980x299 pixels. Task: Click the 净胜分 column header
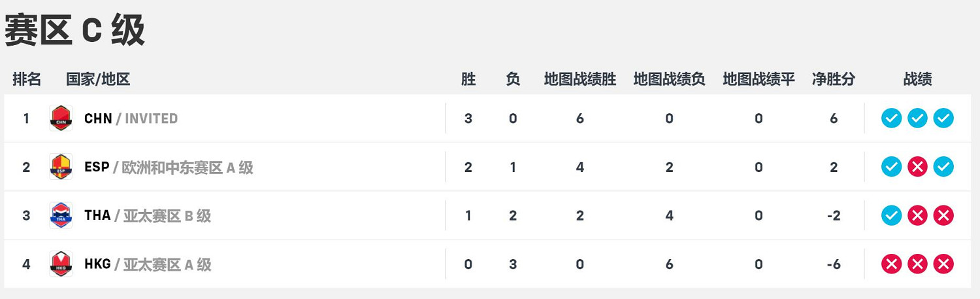[833, 80]
